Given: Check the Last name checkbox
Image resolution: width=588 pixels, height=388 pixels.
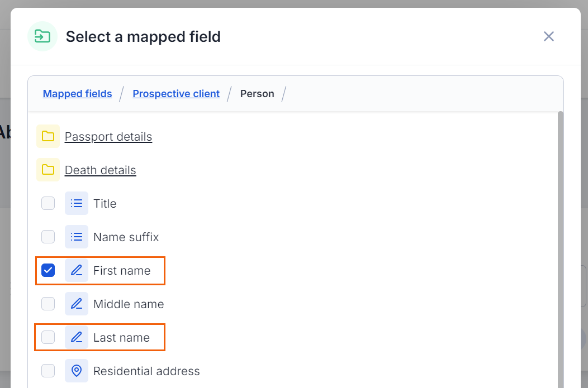Looking at the screenshot, I should (x=48, y=337).
